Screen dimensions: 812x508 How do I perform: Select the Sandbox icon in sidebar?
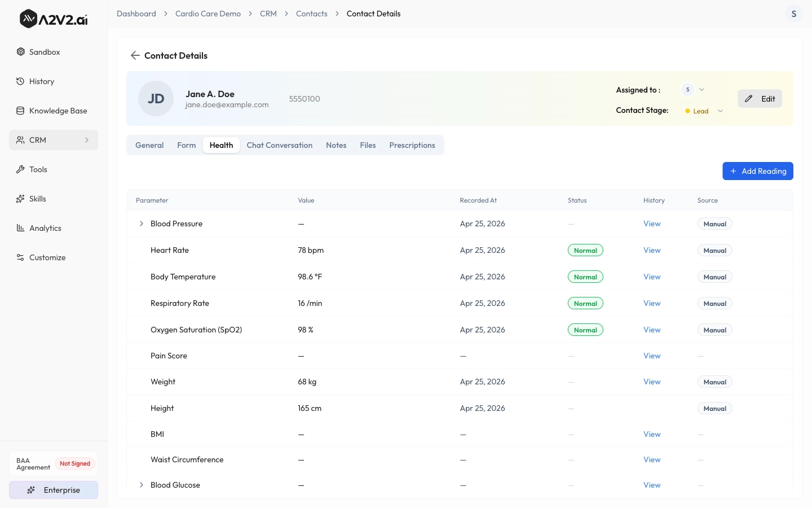pos(20,52)
